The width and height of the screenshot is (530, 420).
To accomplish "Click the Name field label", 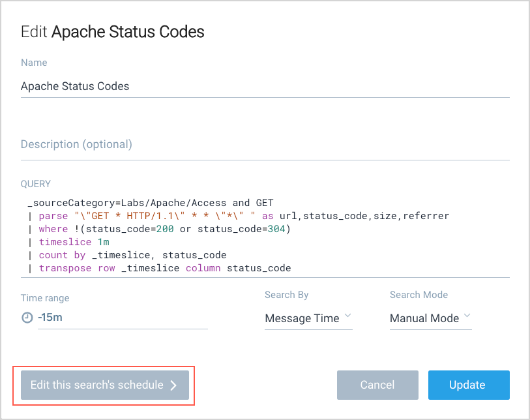I will tap(33, 63).
